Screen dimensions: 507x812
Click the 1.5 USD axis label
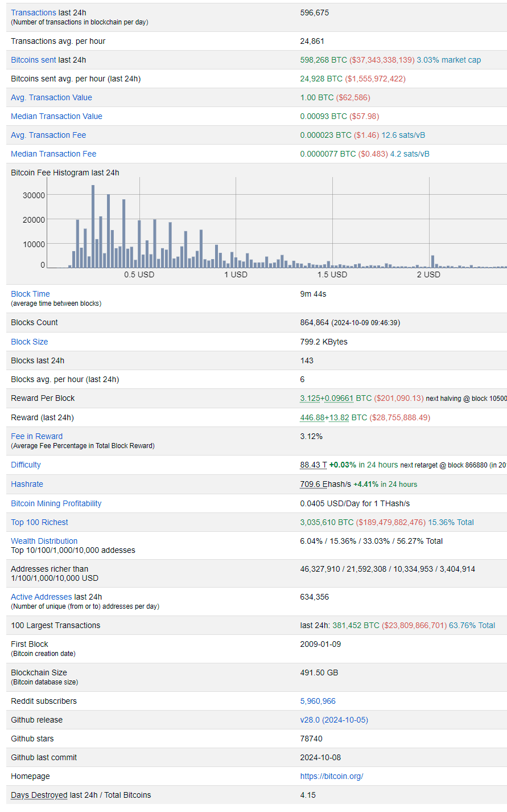click(x=332, y=274)
